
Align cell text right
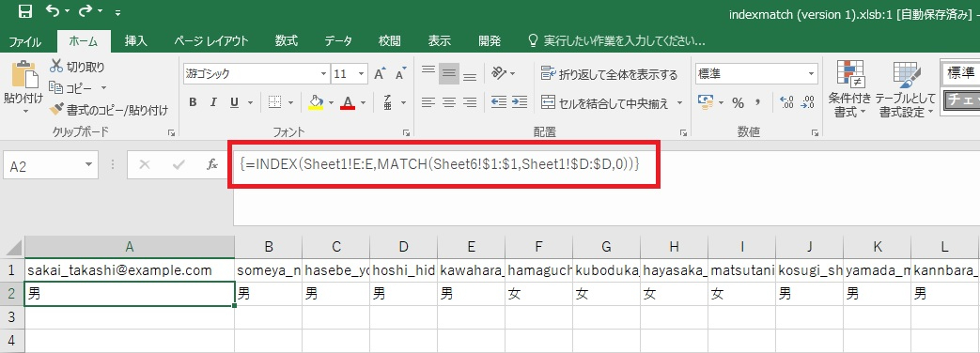click(470, 101)
